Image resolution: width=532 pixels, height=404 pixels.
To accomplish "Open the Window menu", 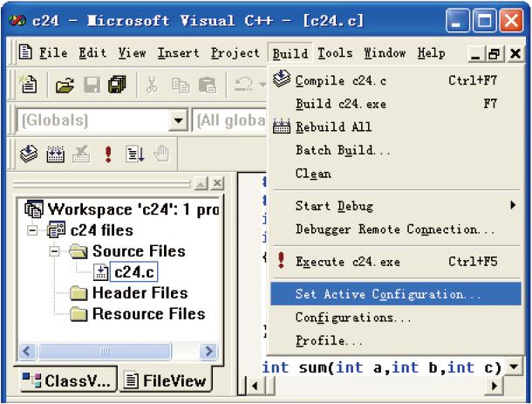I will (385, 53).
